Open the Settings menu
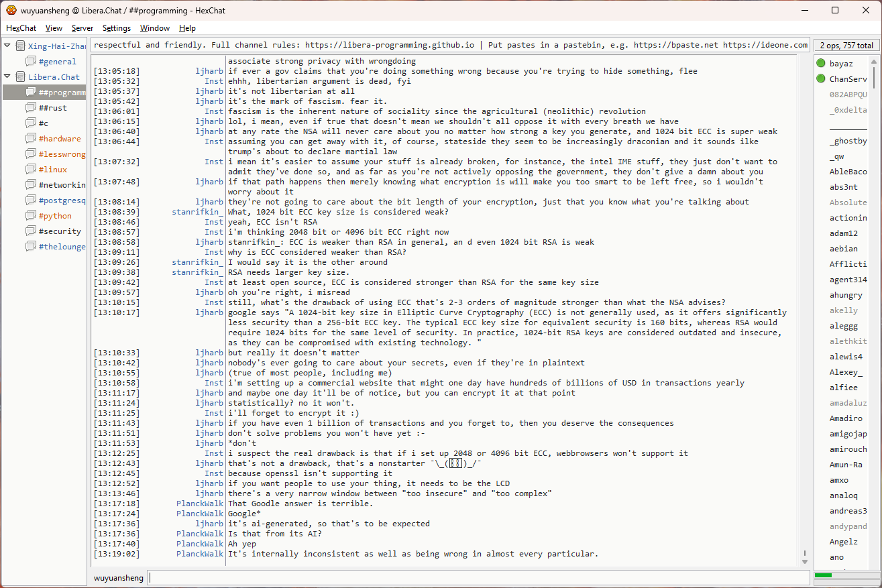The image size is (882, 588). coord(116,28)
